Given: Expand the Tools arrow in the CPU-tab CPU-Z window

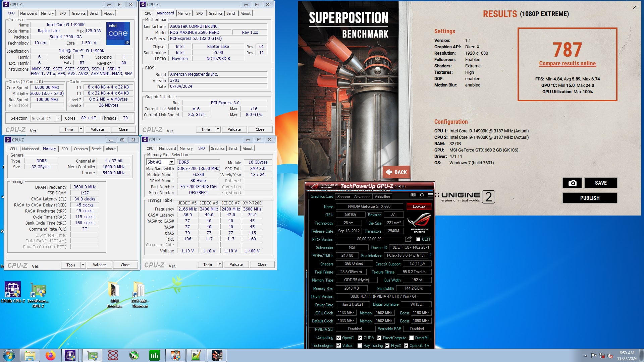Looking at the screenshot, I should point(81,129).
